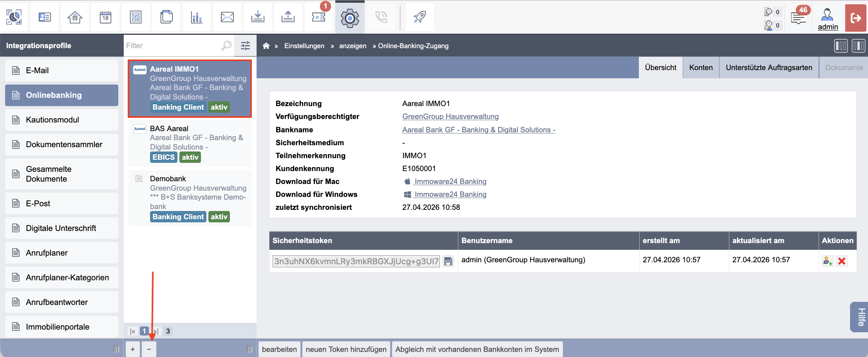The image size is (868, 357).
Task: Delete token using red X icon
Action: (x=841, y=261)
